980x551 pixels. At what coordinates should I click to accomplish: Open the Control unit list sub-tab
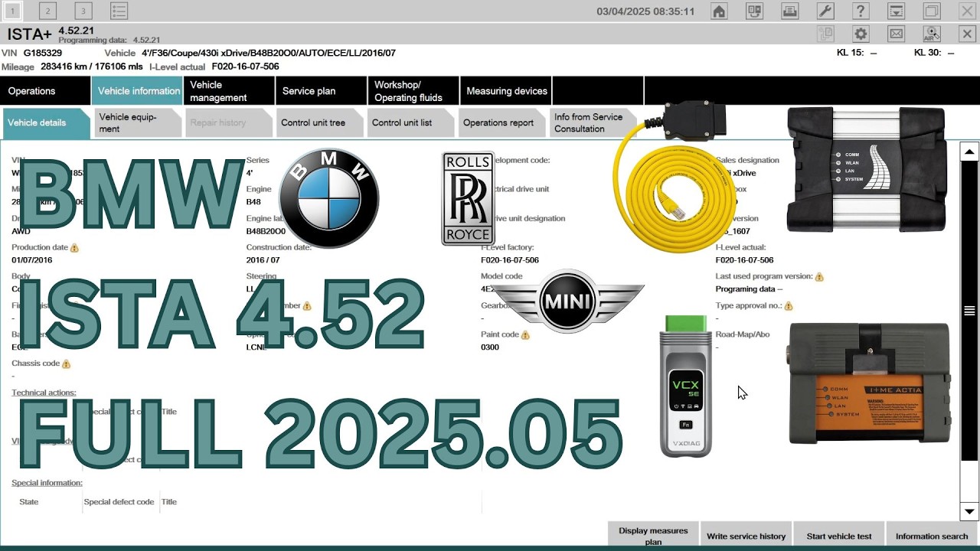[410, 122]
